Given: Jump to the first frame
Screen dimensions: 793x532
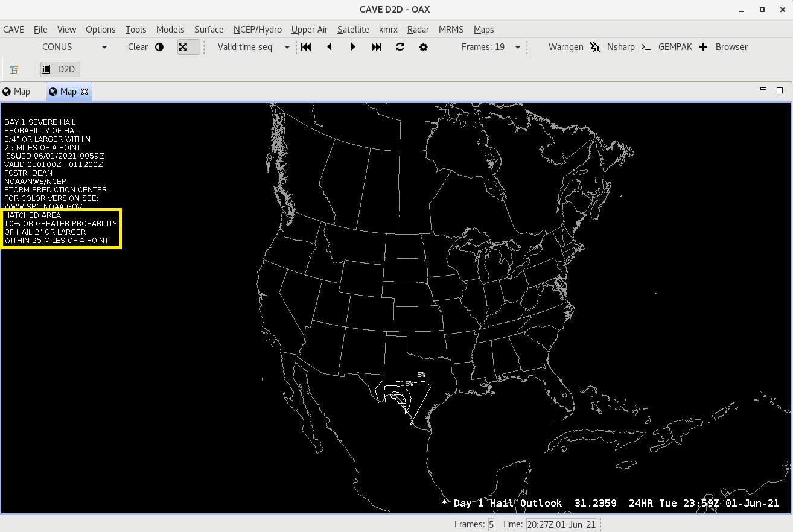Looking at the screenshot, I should pyautogui.click(x=306, y=47).
